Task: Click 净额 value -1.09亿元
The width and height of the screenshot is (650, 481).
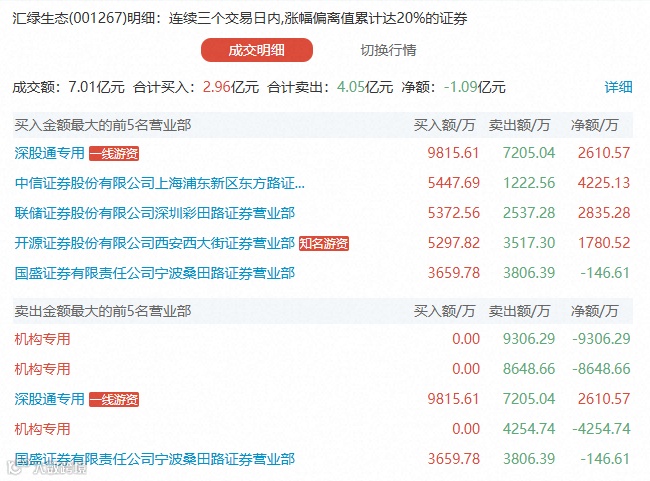Action: pyautogui.click(x=475, y=87)
